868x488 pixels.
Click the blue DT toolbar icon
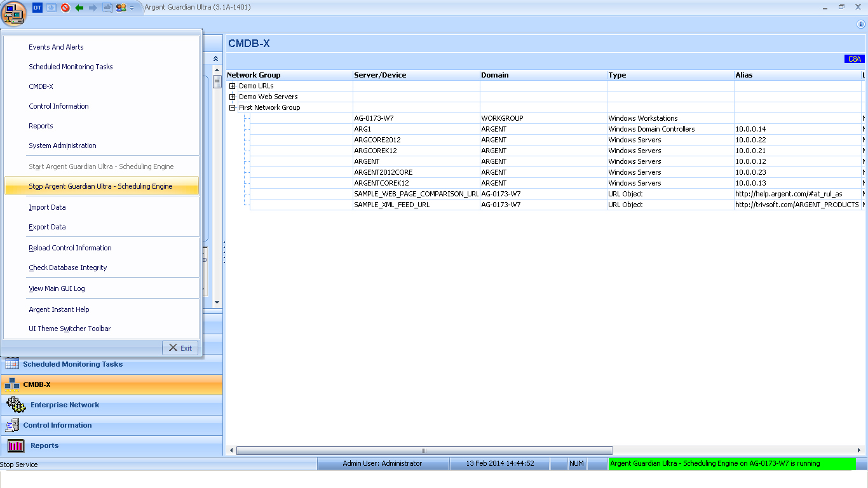tap(37, 8)
